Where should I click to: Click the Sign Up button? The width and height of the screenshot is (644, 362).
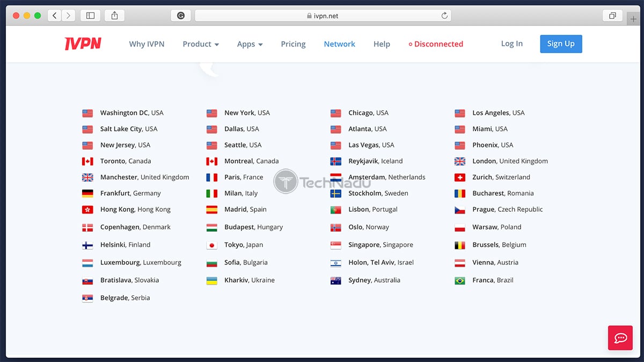(561, 44)
